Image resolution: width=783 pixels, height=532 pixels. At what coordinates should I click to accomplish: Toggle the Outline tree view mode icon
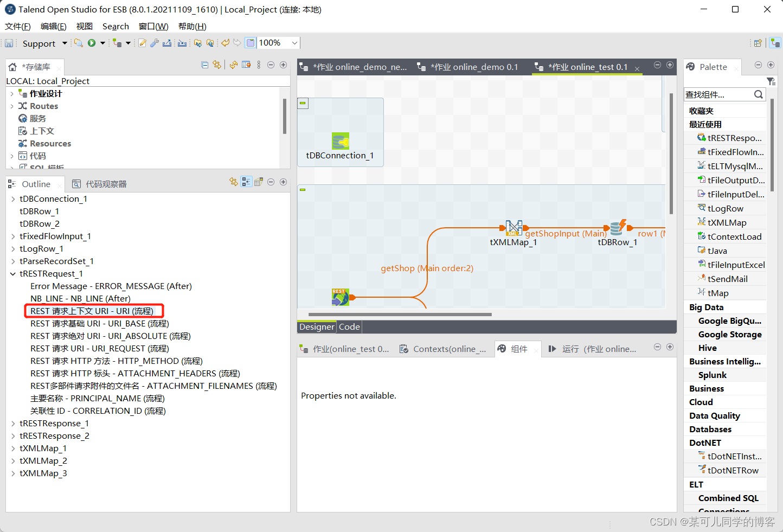pyautogui.click(x=247, y=182)
